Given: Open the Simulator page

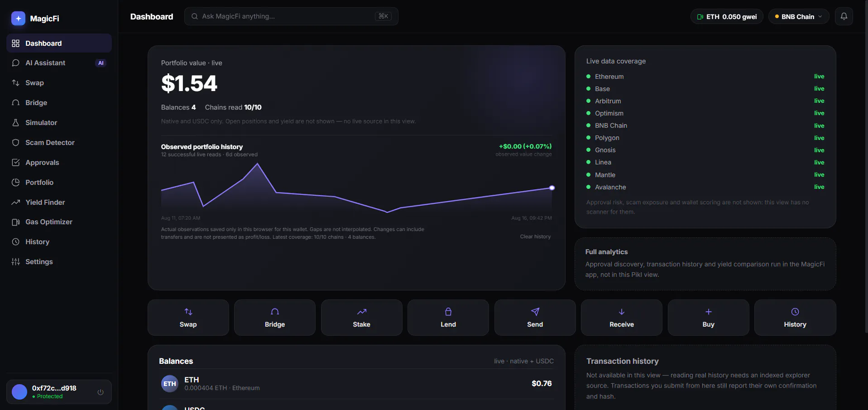Looking at the screenshot, I should pyautogui.click(x=59, y=123).
